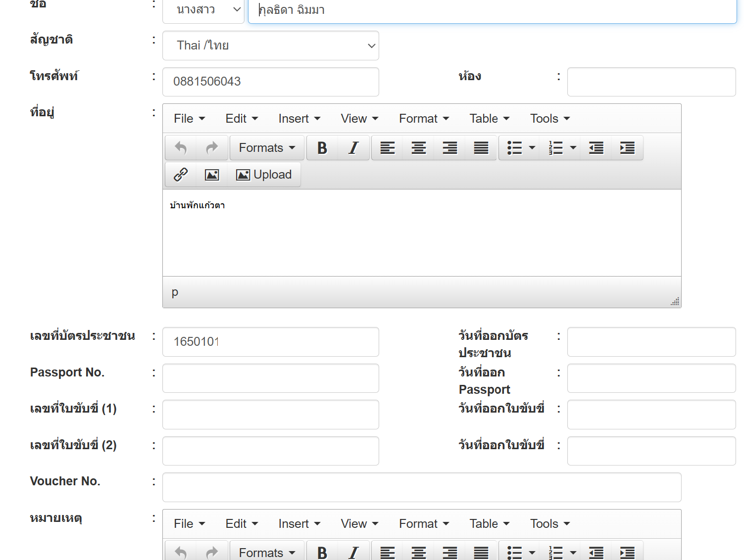The height and width of the screenshot is (560, 744).
Task: Open Edit menu in remarks editor
Action: coord(242,524)
